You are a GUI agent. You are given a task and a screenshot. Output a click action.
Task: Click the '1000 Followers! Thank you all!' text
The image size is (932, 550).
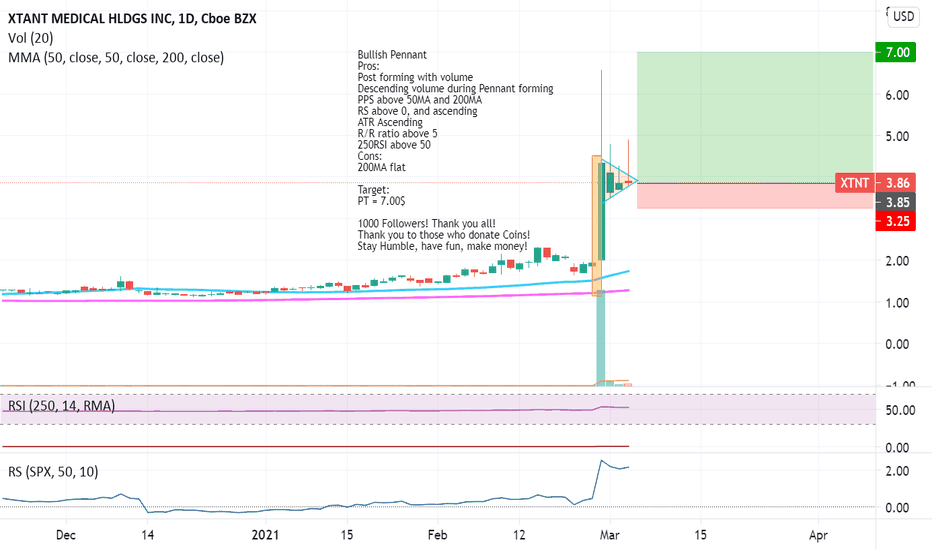426,224
